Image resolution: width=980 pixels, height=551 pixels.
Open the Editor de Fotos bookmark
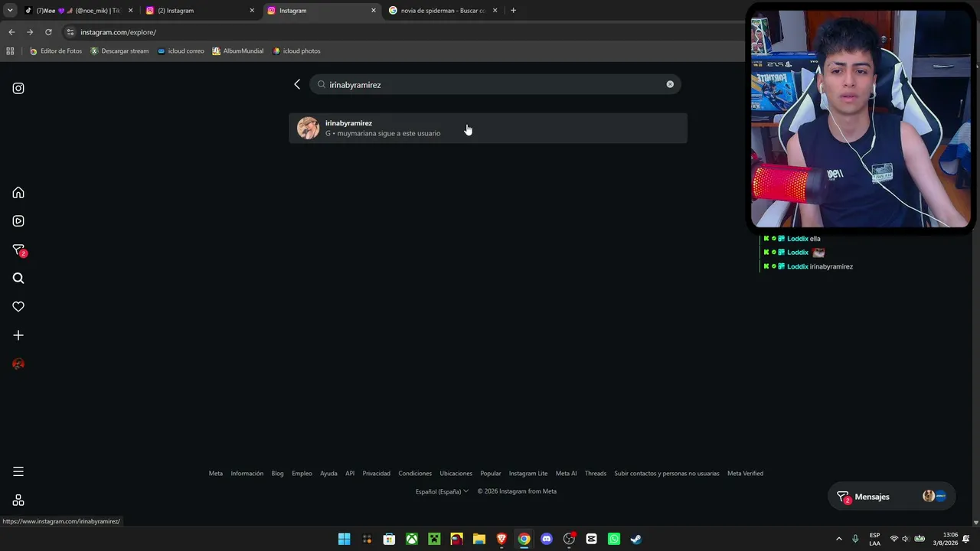56,51
